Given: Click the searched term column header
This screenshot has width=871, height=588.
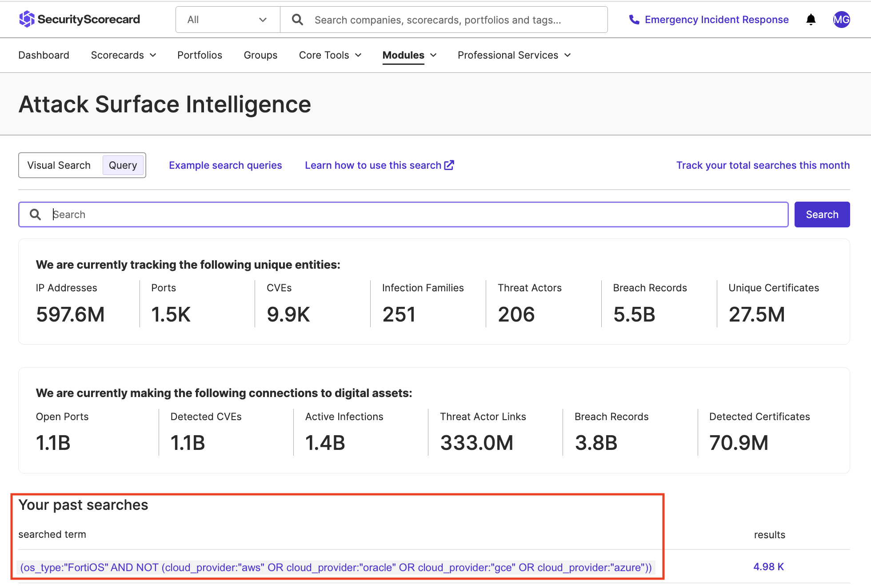Looking at the screenshot, I should pos(52,534).
